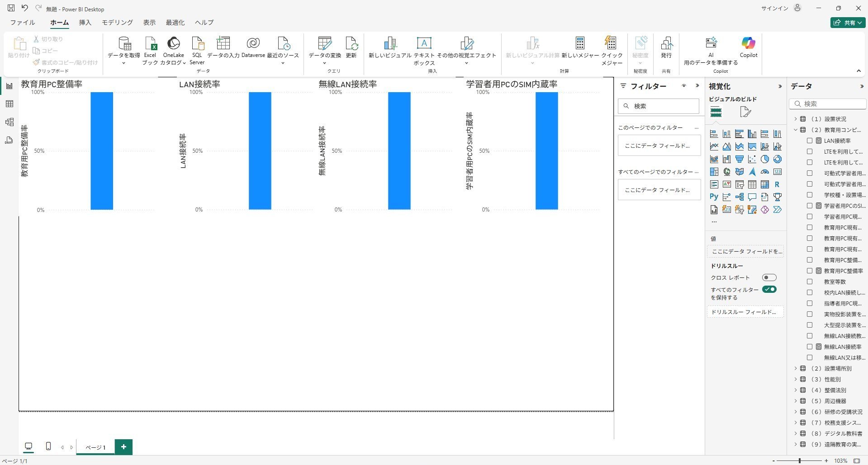The width and height of the screenshot is (868, 465).
Task: Click the 更新 refresh button
Action: pyautogui.click(x=351, y=47)
